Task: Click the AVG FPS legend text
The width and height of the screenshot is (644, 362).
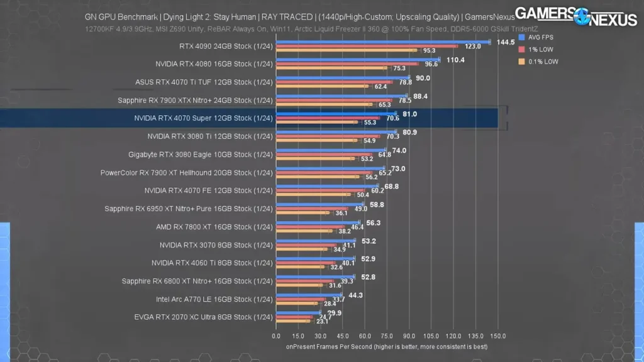Action: pos(540,37)
